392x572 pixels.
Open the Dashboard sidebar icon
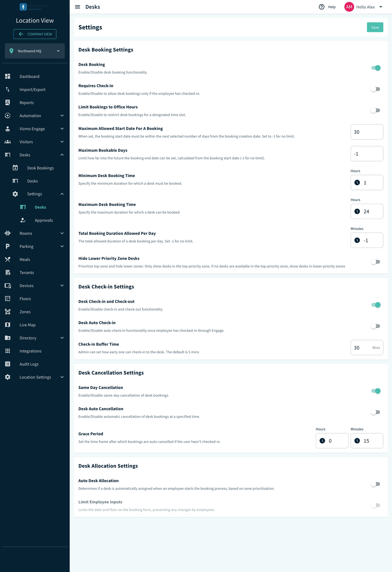[8, 76]
